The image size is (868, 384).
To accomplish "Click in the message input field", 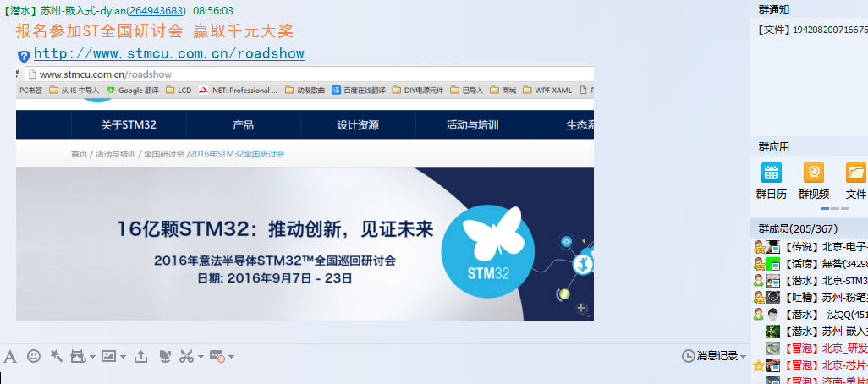I will tap(374, 377).
